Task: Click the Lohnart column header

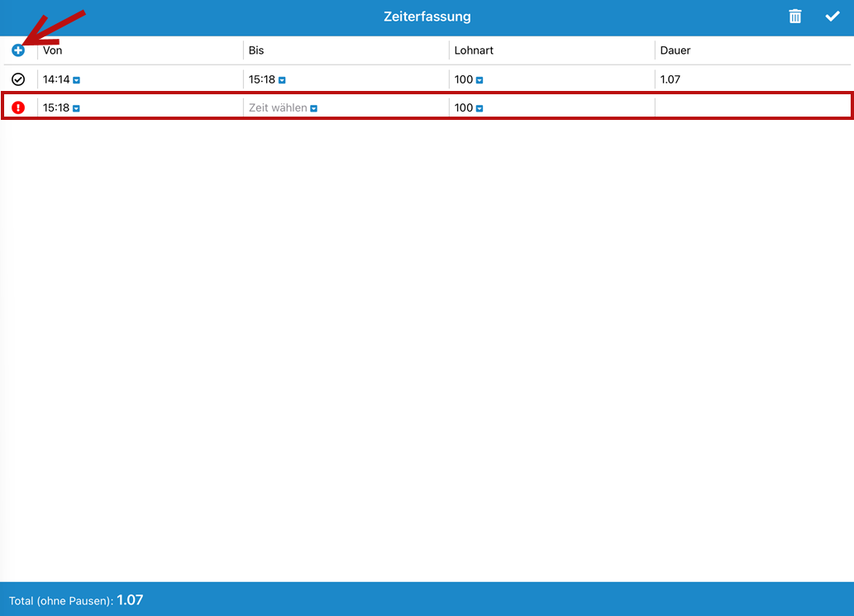Action: [474, 50]
